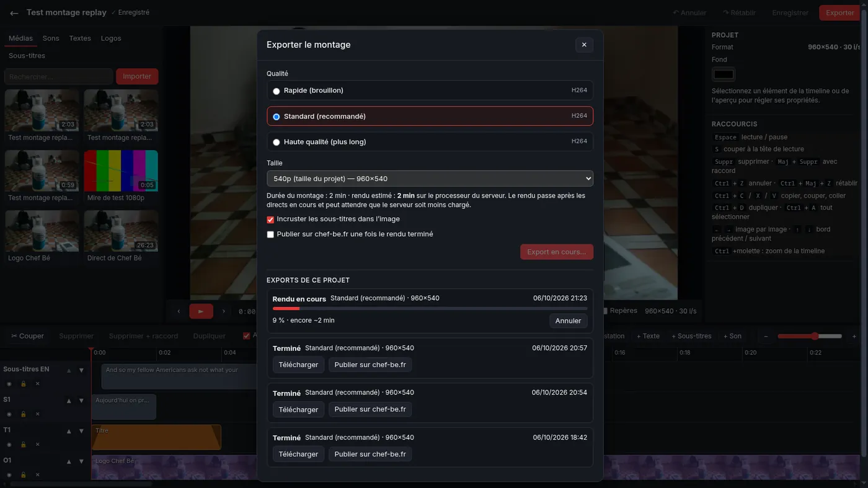Move the T1 track up

pos(69,431)
